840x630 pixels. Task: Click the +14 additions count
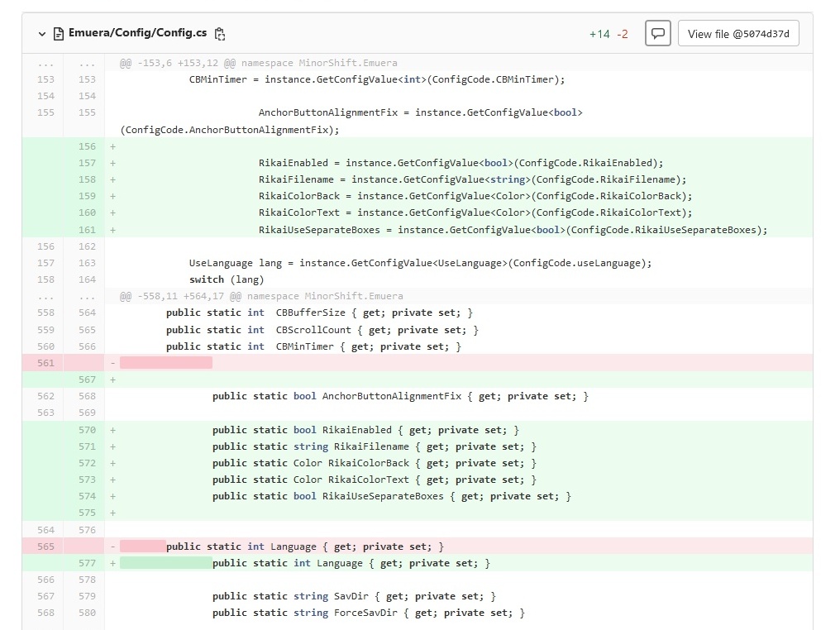click(x=599, y=34)
